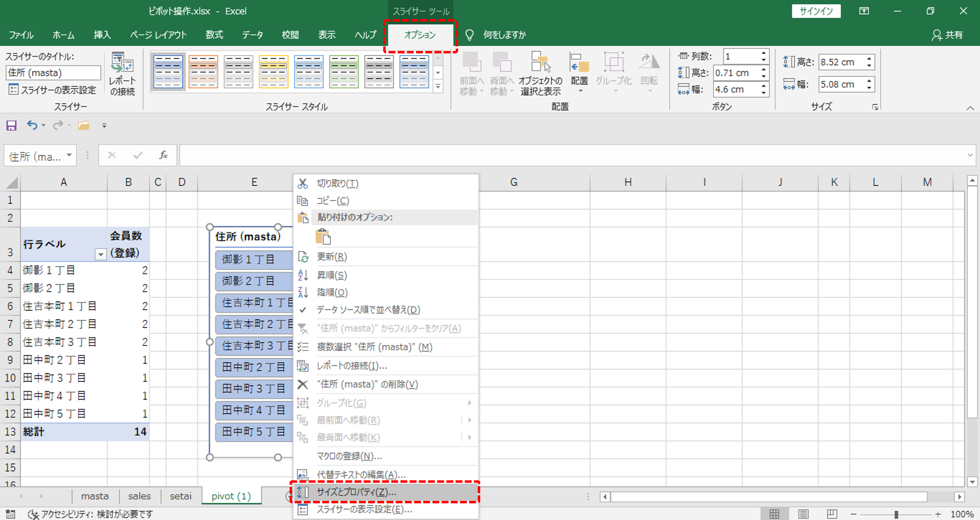Open the オプション slicer tools tab
Screen dimensions: 980x520
click(x=420, y=35)
